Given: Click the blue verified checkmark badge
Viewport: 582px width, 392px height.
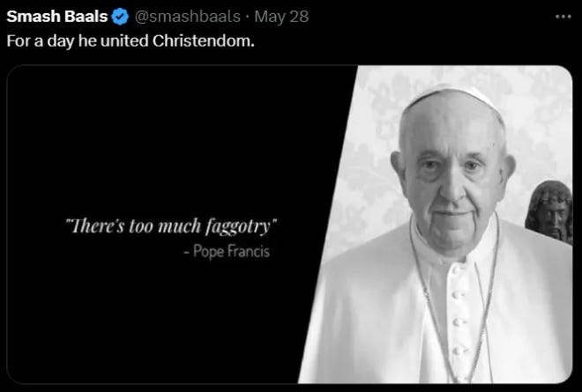Looking at the screenshot, I should click(120, 17).
